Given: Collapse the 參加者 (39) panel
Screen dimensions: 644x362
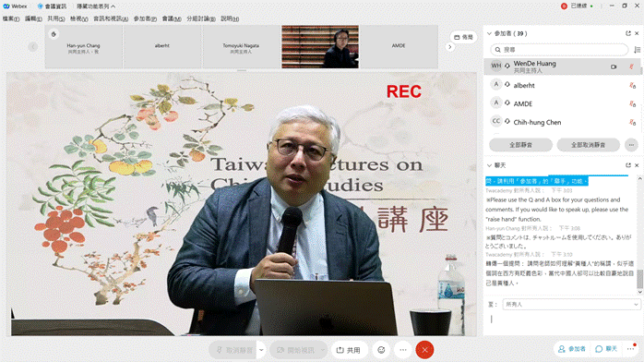Looking at the screenshot, I should click(489, 33).
